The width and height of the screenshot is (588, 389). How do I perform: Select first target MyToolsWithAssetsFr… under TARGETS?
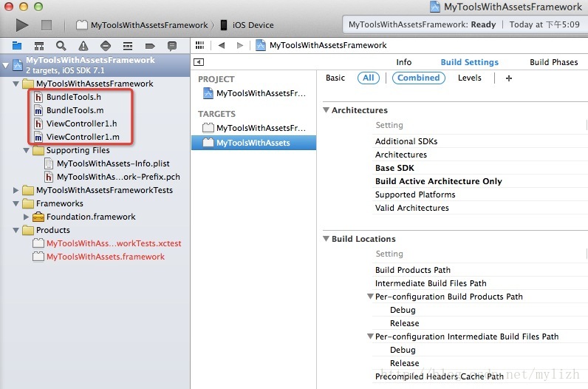[254, 128]
